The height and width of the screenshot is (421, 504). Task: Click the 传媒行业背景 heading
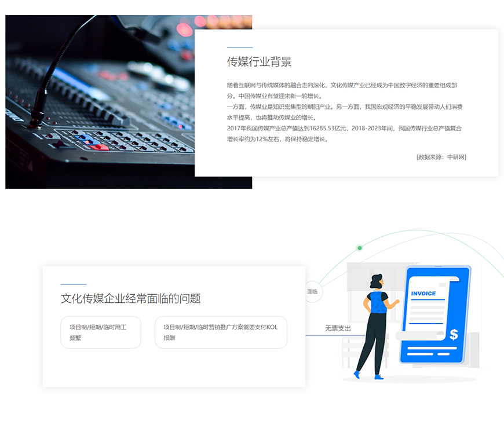point(259,62)
